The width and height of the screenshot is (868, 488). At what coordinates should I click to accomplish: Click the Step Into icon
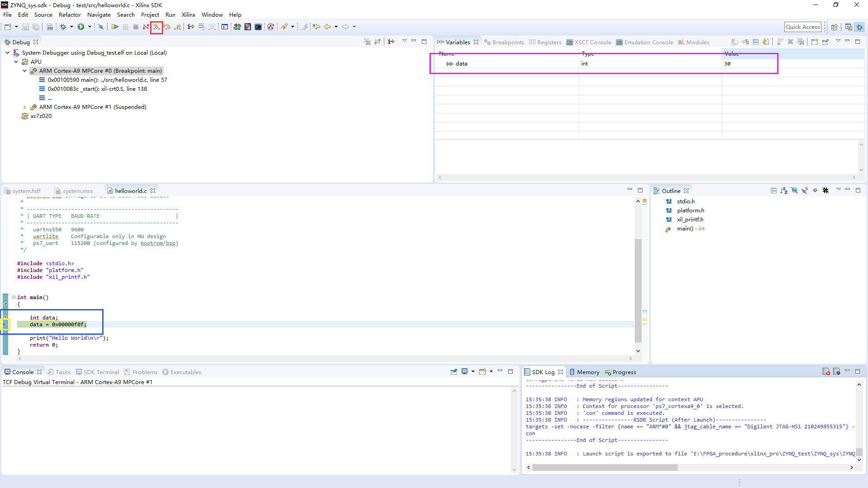coord(156,27)
